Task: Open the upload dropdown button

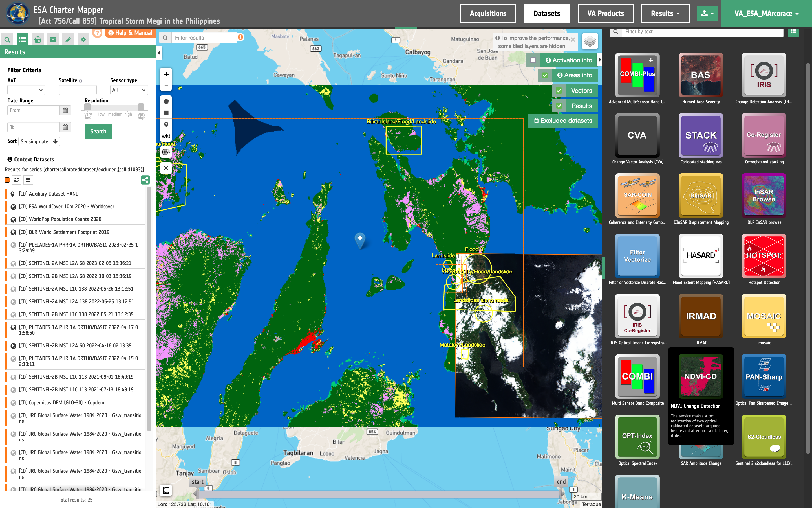Action: click(707, 14)
